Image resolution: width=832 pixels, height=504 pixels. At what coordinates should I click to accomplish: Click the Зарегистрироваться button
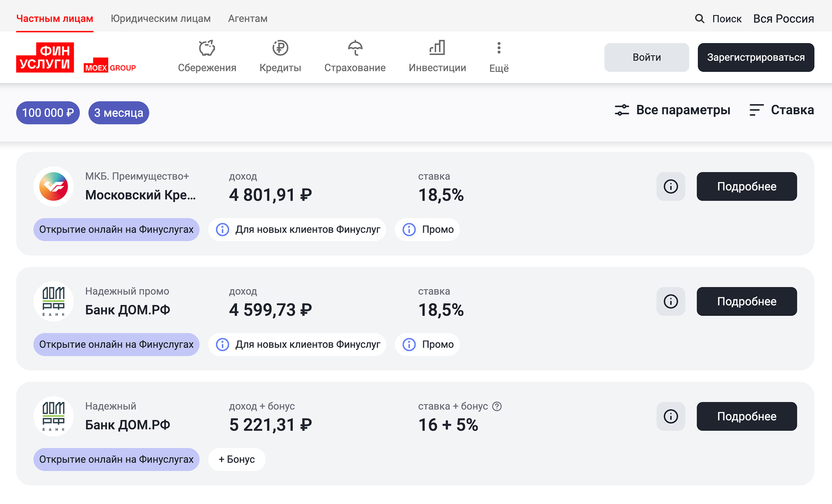pyautogui.click(x=756, y=57)
